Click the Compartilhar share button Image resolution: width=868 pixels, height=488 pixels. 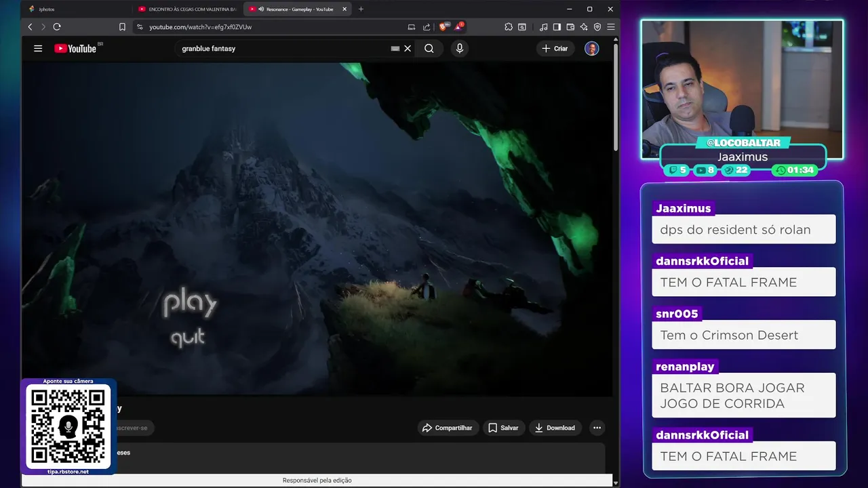[448, 428]
